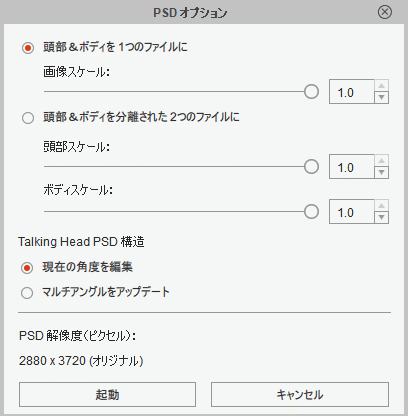Click the 画像スケール slider handle
This screenshot has height=416, width=408.
click(x=311, y=92)
